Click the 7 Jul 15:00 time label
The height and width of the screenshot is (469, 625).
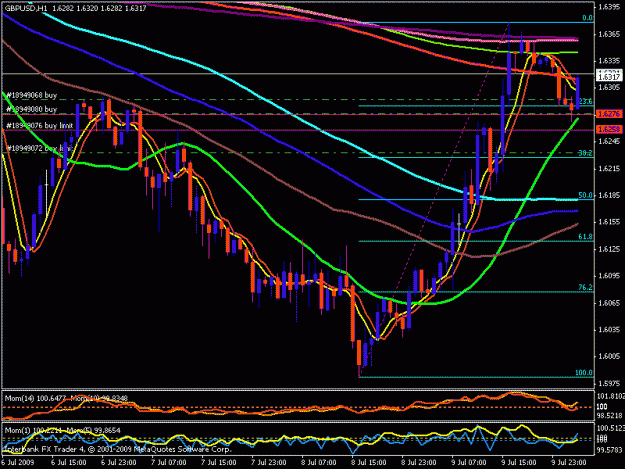(x=219, y=463)
